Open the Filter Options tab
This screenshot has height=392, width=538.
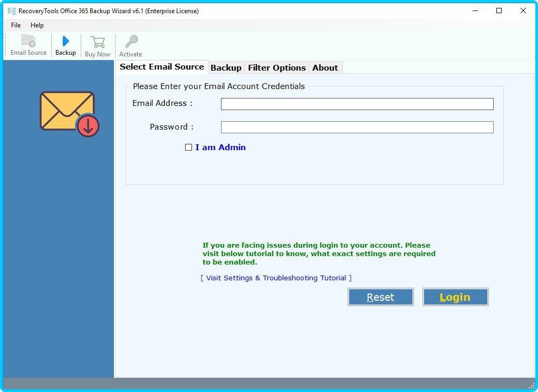[277, 67]
